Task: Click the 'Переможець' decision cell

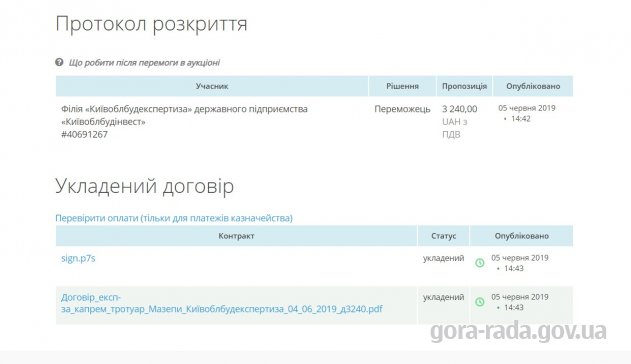Action: pyautogui.click(x=402, y=109)
